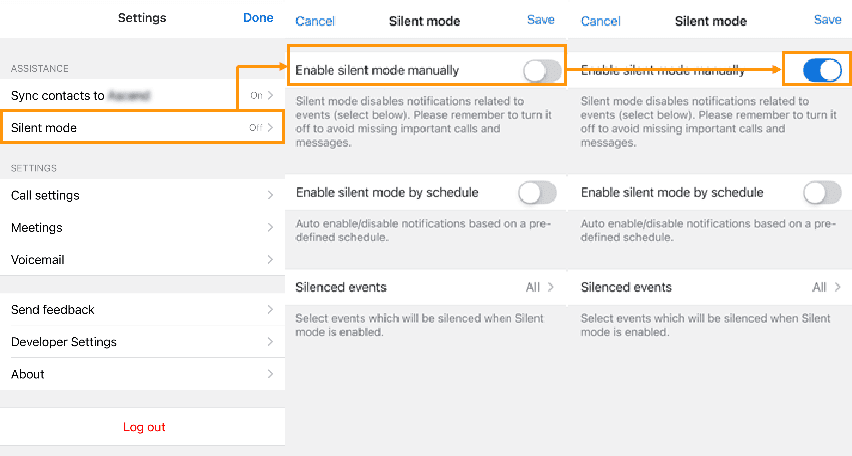The width and height of the screenshot is (852, 456).
Task: Open Developer Settings chevron
Action: coord(270,342)
